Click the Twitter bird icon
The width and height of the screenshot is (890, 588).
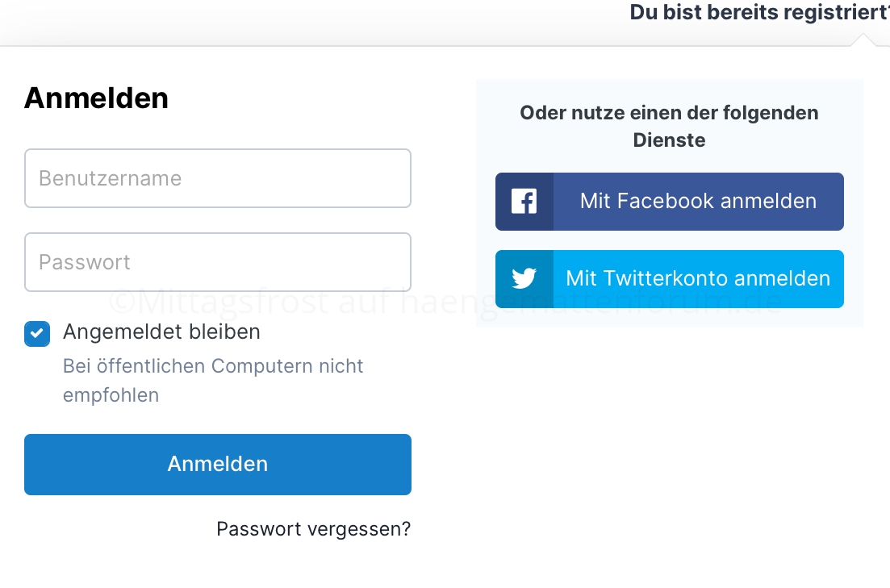pyautogui.click(x=524, y=279)
